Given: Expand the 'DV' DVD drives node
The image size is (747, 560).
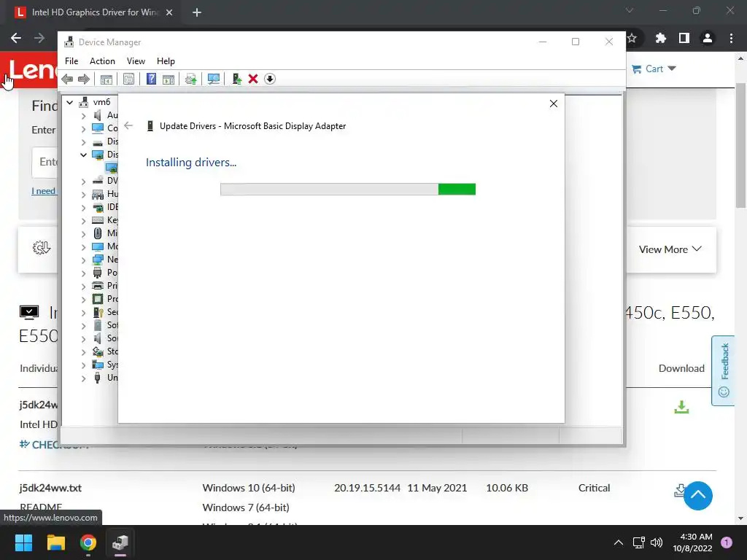Looking at the screenshot, I should pos(83,181).
